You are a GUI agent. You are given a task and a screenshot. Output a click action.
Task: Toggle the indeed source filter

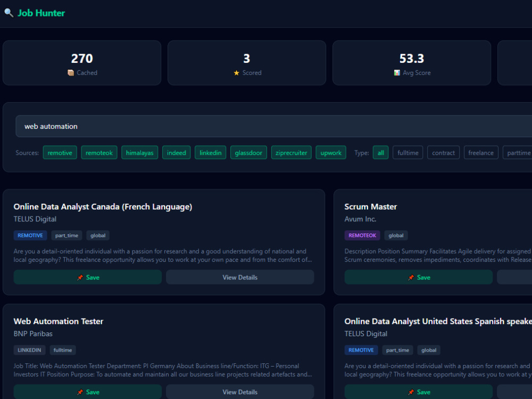[x=177, y=153]
